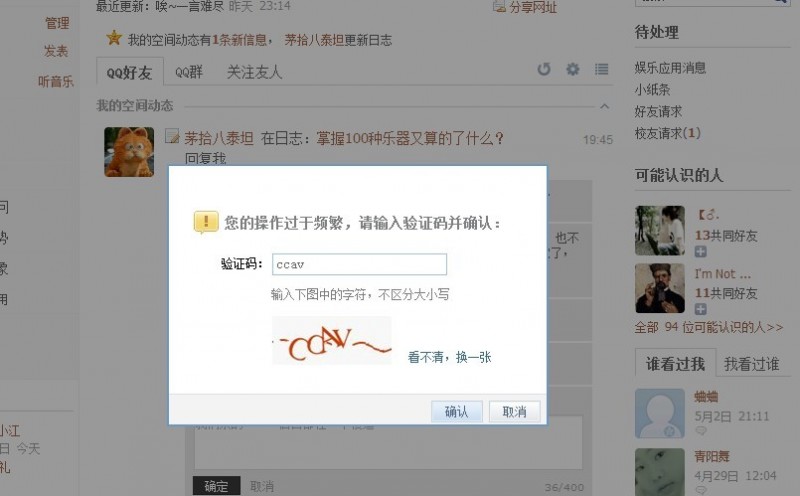Focus the 验证码 input field
The width and height of the screenshot is (800, 496).
[x=359, y=264]
